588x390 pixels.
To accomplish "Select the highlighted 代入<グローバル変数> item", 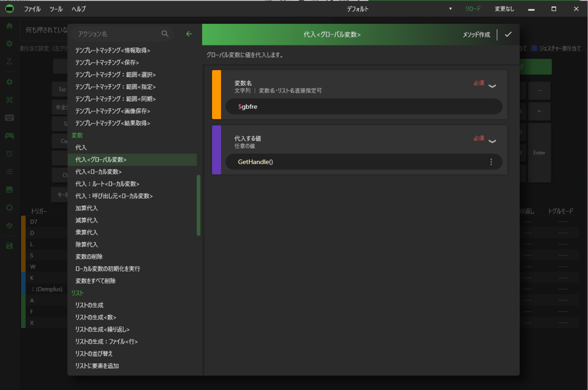I will coord(132,160).
